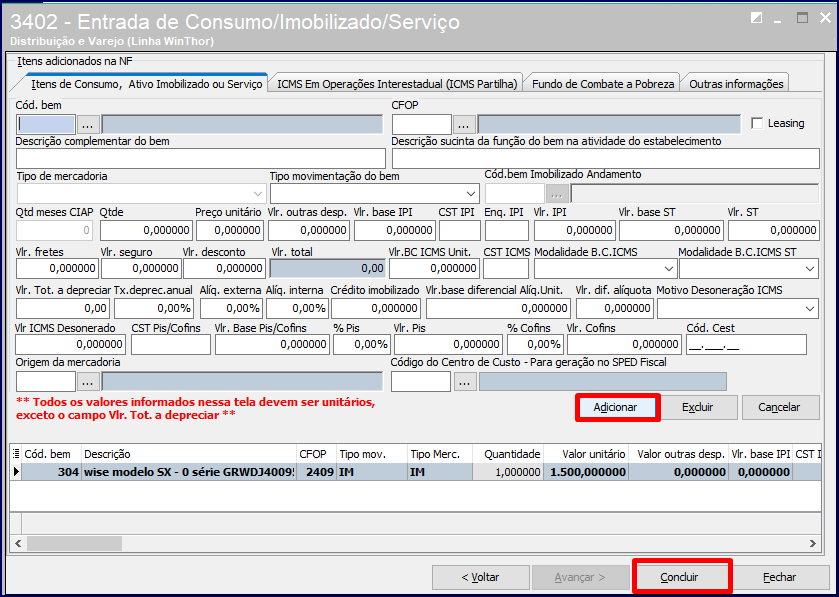839x597 pixels.
Task: Click the Concluir button
Action: click(x=680, y=578)
